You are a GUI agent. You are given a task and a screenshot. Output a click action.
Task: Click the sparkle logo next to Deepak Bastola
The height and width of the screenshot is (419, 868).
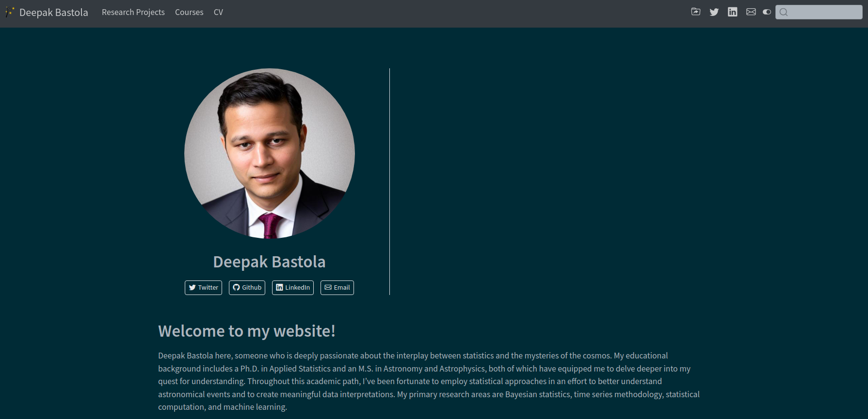click(10, 12)
